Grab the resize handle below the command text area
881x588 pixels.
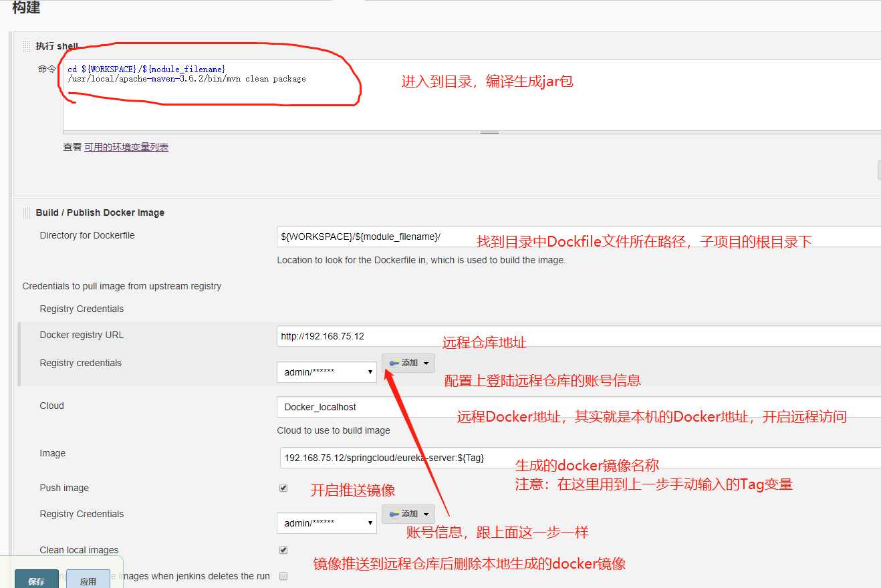(x=489, y=132)
